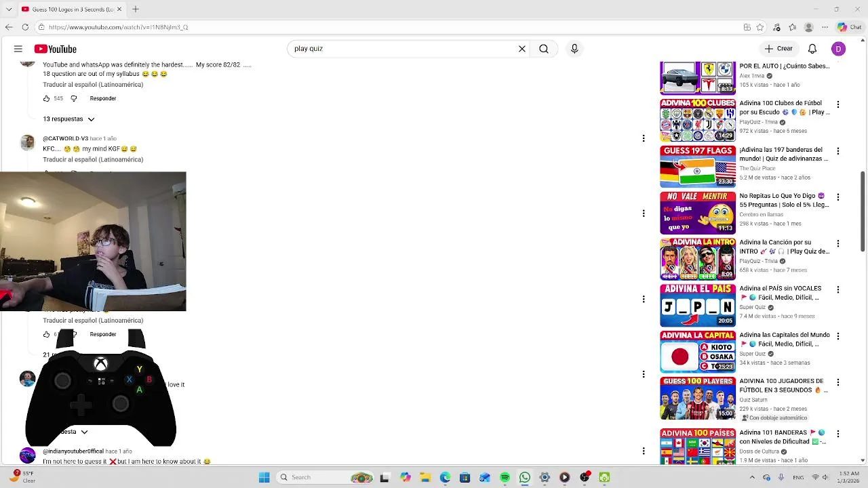Open more options for Canción INTRO video
Image resolution: width=868 pixels, height=488 pixels.
pos(838,243)
